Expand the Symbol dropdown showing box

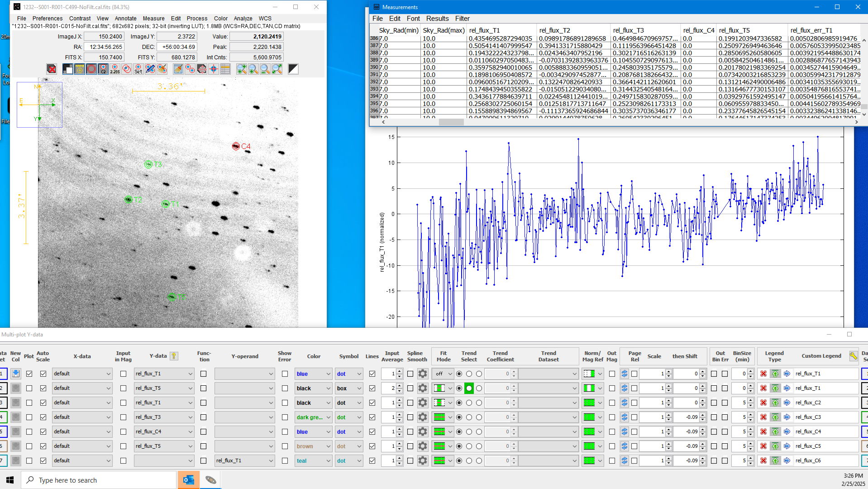[x=349, y=388]
